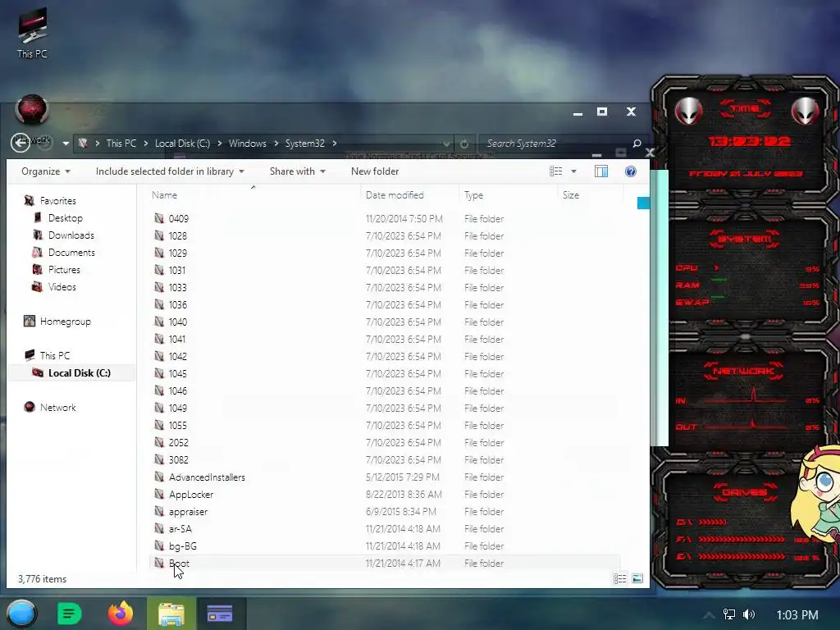Click the search magnifier icon
This screenshot has height=630, width=840.
point(637,144)
